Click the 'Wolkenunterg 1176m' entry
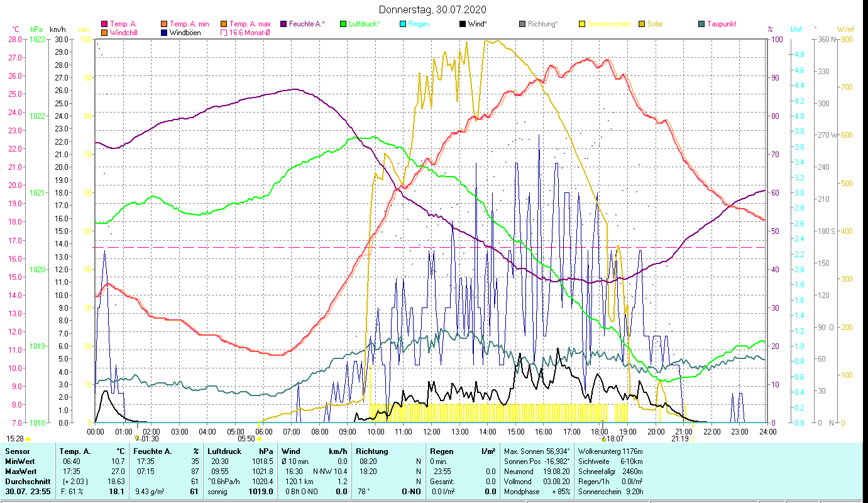This screenshot has height=503, width=868. click(x=610, y=451)
